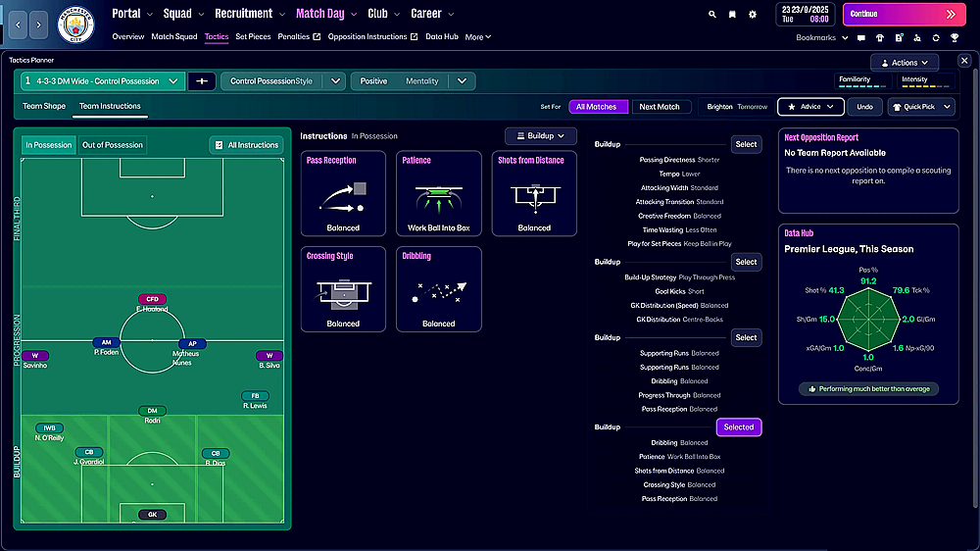Switch to Out of Possession view

112,145
